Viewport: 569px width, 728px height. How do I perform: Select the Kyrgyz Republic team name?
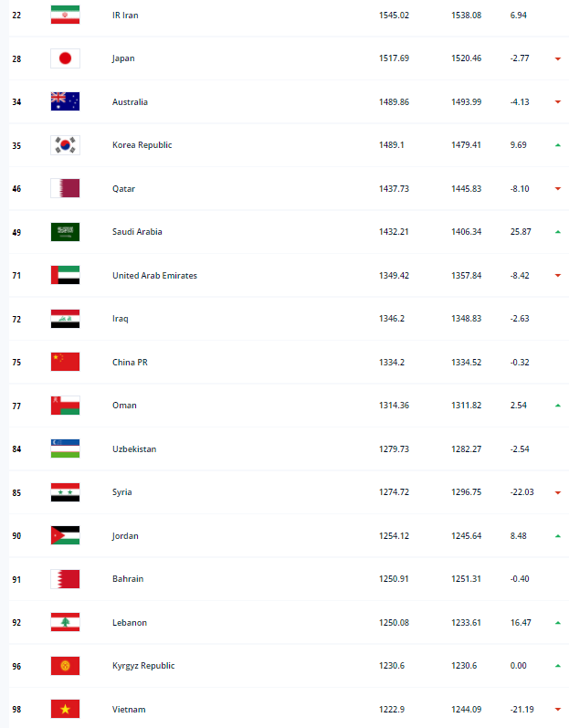[143, 666]
